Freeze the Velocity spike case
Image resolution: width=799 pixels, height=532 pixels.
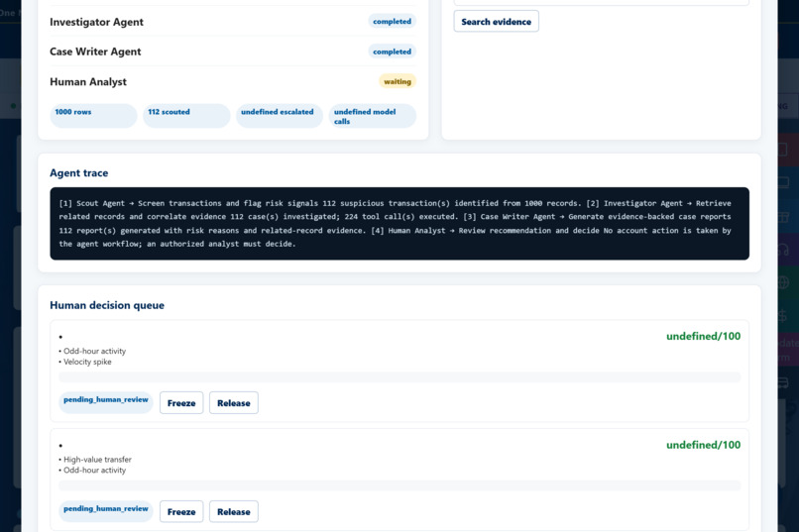(181, 402)
